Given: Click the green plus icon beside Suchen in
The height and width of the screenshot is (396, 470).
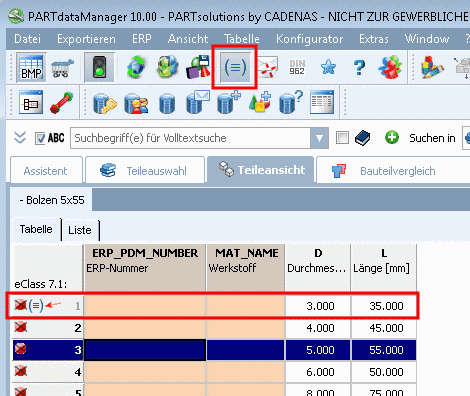Looking at the screenshot, I should coord(392,137).
